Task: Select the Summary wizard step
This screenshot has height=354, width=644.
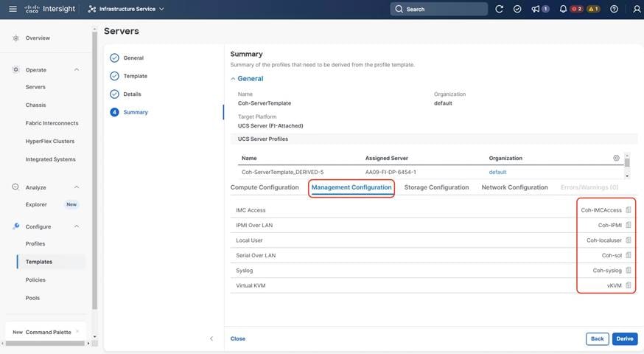Action: pos(129,112)
